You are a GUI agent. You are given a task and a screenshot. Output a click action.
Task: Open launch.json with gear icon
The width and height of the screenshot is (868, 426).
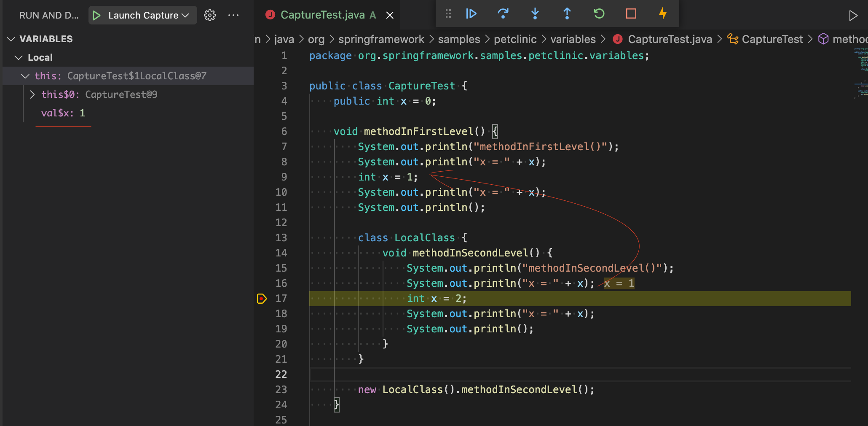(210, 15)
